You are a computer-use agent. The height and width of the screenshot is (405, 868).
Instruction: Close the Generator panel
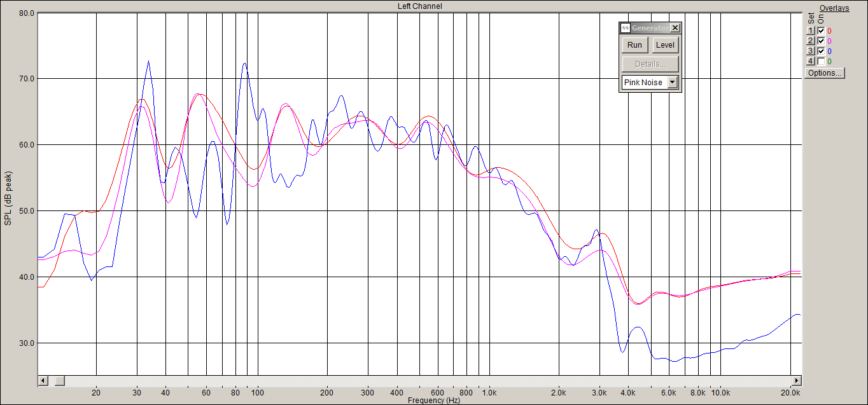click(x=675, y=28)
